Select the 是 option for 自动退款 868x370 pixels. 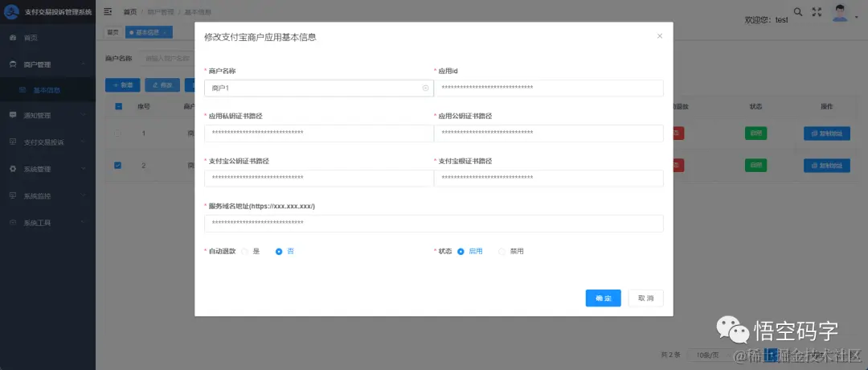(x=245, y=252)
